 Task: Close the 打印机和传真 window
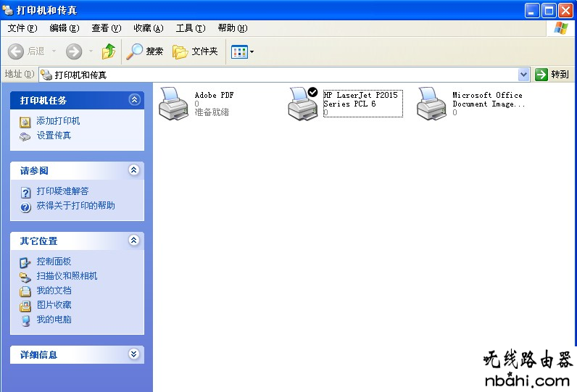[565, 11]
